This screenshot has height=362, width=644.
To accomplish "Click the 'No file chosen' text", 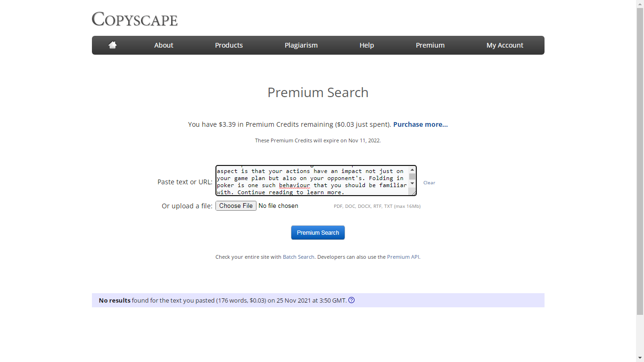I will click(278, 206).
